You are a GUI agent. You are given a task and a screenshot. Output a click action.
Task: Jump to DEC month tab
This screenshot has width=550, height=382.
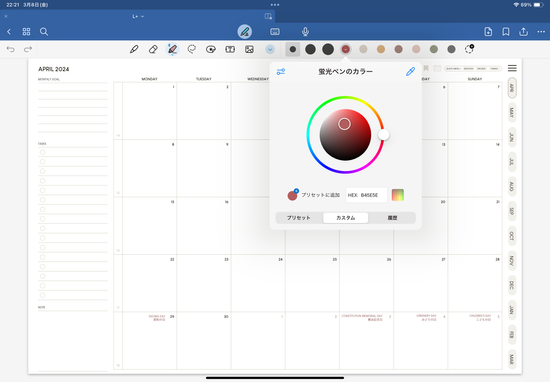512,285
